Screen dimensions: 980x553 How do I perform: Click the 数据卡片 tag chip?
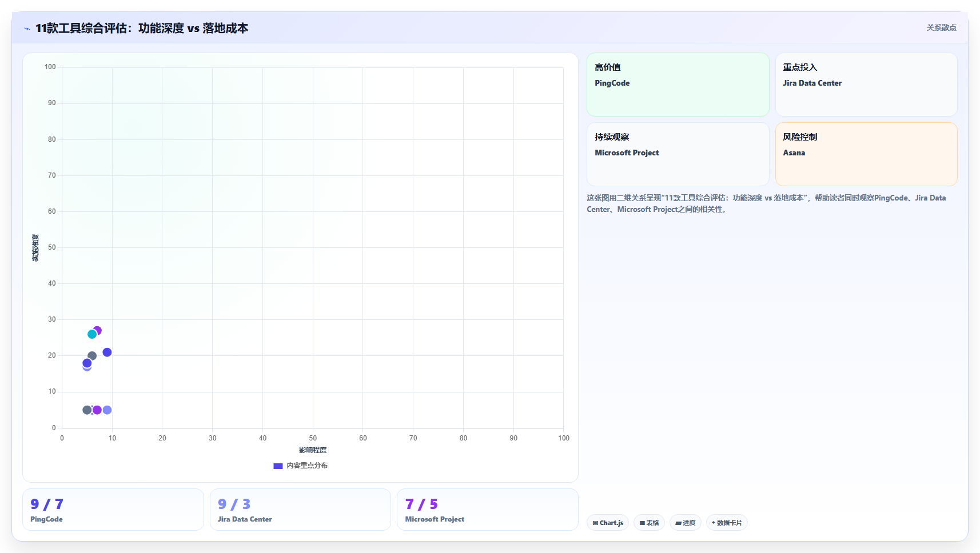(x=727, y=523)
